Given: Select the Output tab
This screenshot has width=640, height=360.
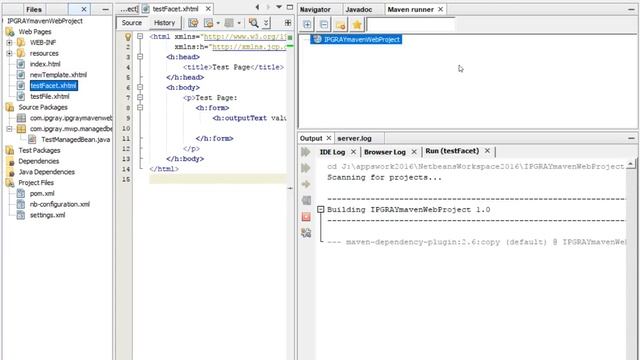Looking at the screenshot, I should [x=311, y=138].
